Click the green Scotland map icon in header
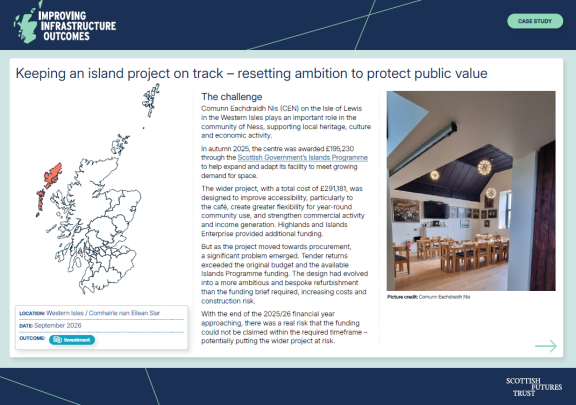 pyautogui.click(x=26, y=24)
